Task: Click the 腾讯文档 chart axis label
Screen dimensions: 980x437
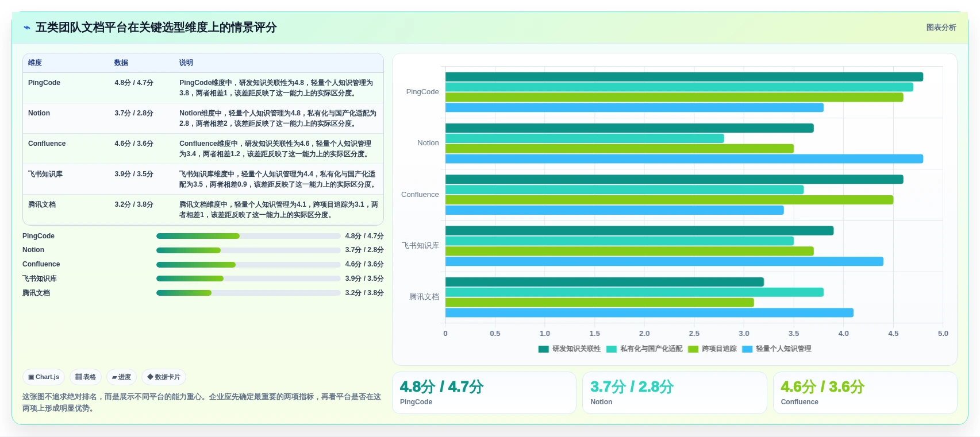Action: click(424, 297)
